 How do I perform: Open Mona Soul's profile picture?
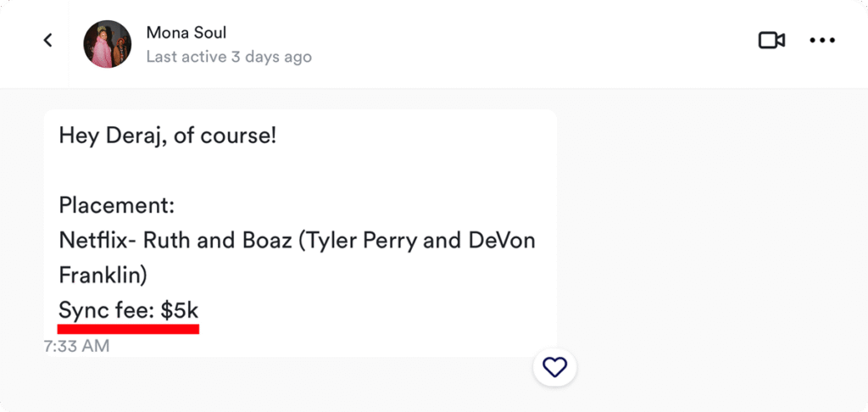coord(108,43)
